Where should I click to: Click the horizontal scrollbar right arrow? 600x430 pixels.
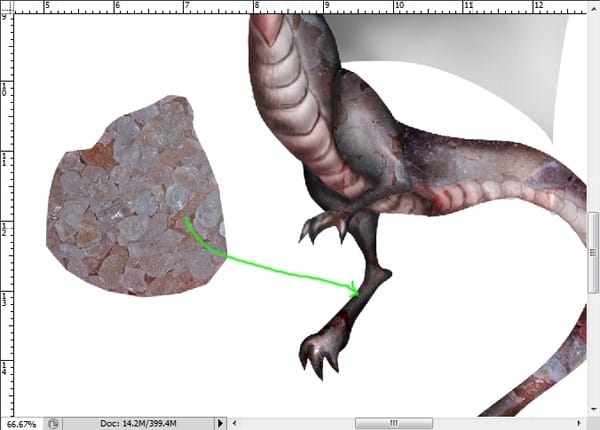[x=579, y=423]
